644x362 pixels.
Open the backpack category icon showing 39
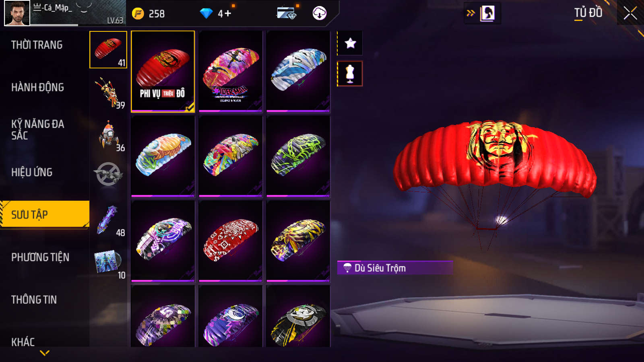[108, 92]
